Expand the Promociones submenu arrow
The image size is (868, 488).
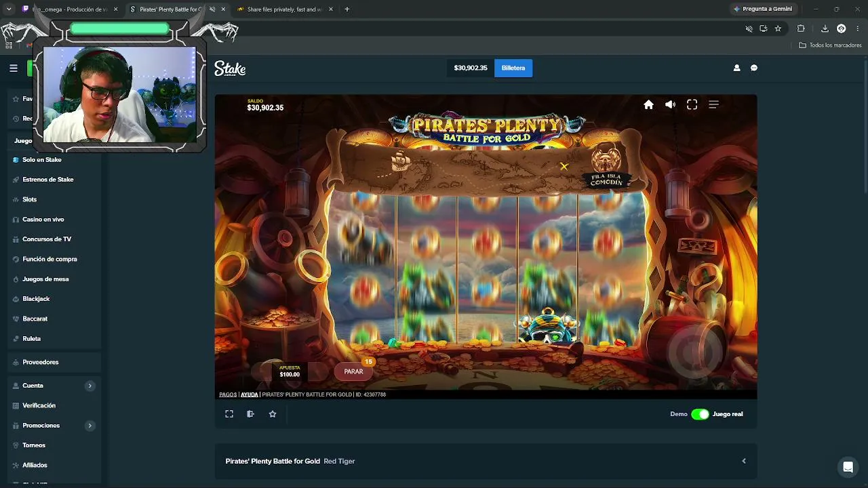(x=90, y=426)
